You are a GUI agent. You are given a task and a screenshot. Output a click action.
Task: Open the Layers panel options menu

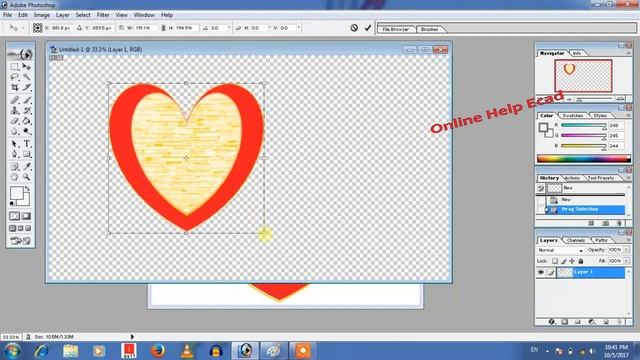pos(629,240)
